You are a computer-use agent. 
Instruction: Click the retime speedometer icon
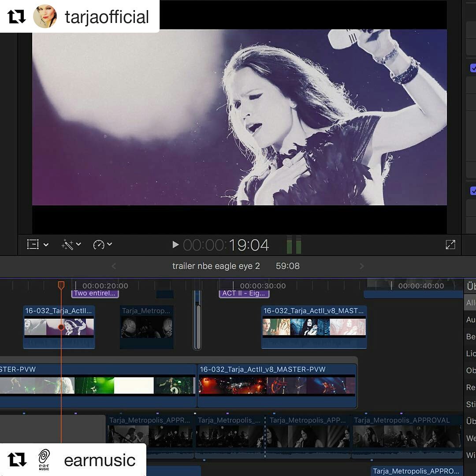click(99, 245)
